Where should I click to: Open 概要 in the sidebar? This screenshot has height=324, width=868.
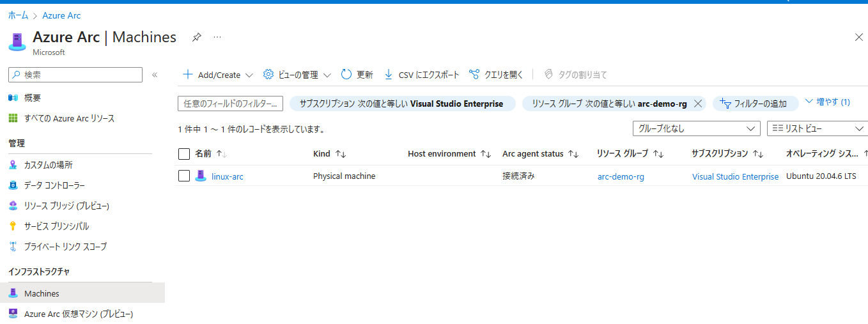33,98
